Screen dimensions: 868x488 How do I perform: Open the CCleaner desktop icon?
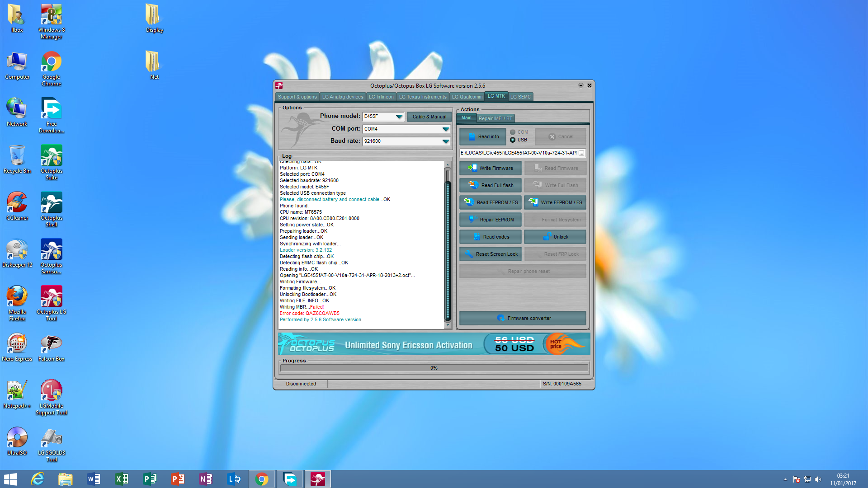tap(17, 206)
